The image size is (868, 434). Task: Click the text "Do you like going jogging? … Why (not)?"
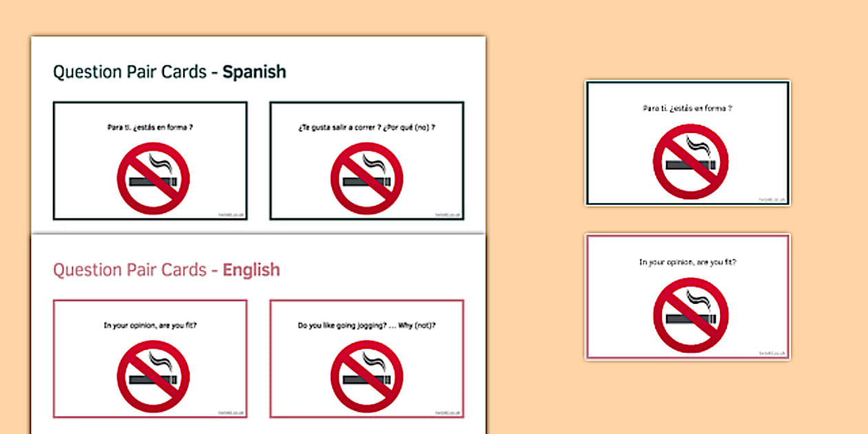click(366, 325)
